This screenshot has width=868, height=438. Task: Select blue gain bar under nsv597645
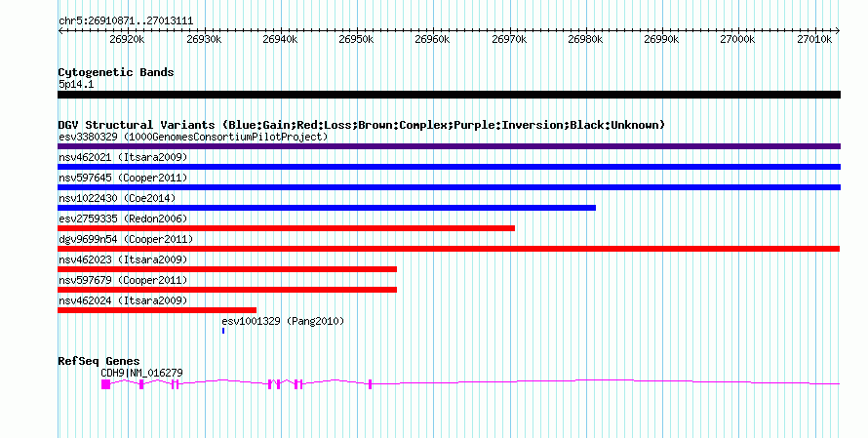coord(449,187)
